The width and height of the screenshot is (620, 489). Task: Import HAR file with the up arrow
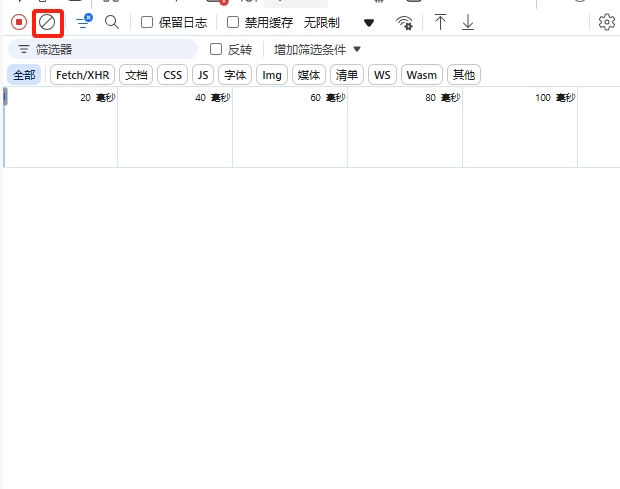(440, 23)
